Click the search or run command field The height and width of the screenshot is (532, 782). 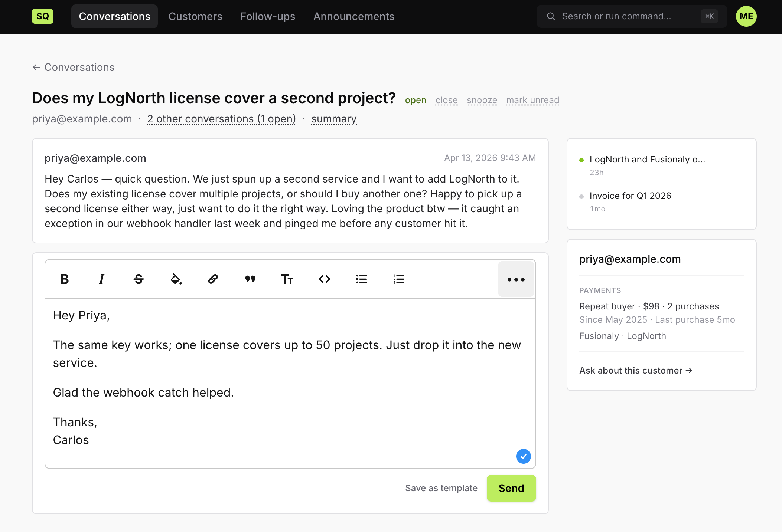(x=631, y=16)
